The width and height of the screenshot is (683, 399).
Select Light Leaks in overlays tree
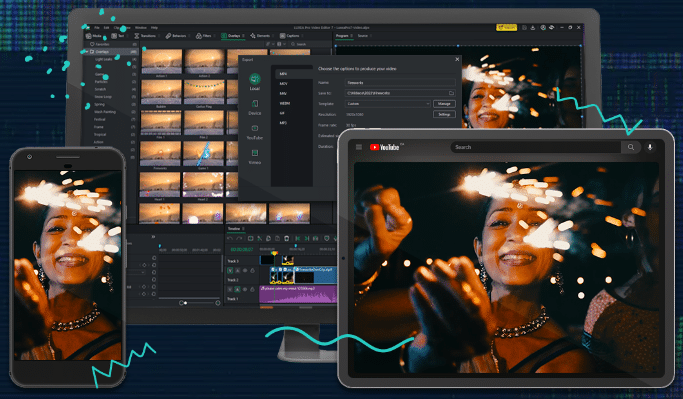point(104,59)
